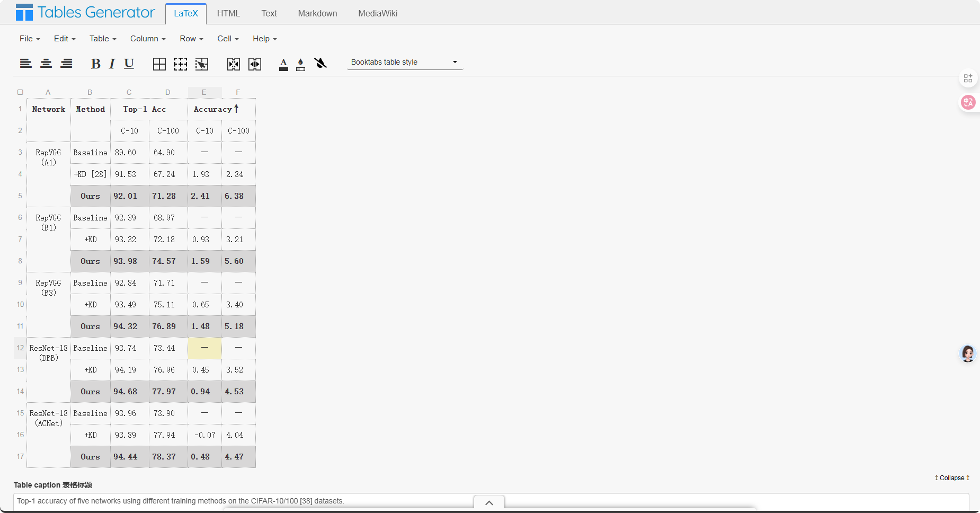Image resolution: width=980 pixels, height=513 pixels.
Task: Select cell with value 71.28
Action: [168, 196]
